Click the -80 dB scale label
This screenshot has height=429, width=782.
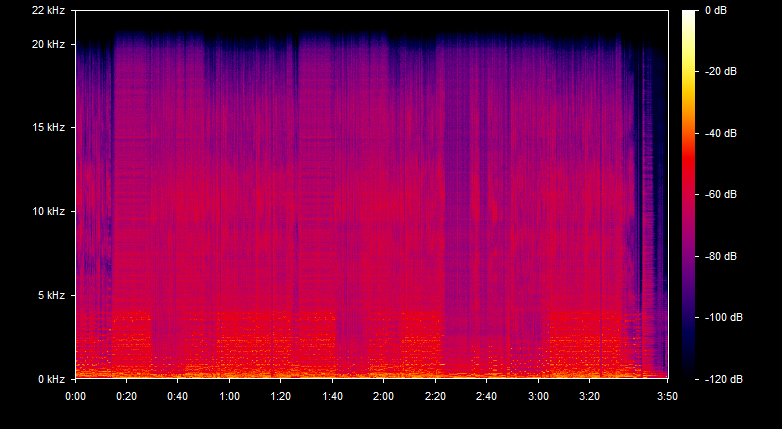click(x=720, y=256)
